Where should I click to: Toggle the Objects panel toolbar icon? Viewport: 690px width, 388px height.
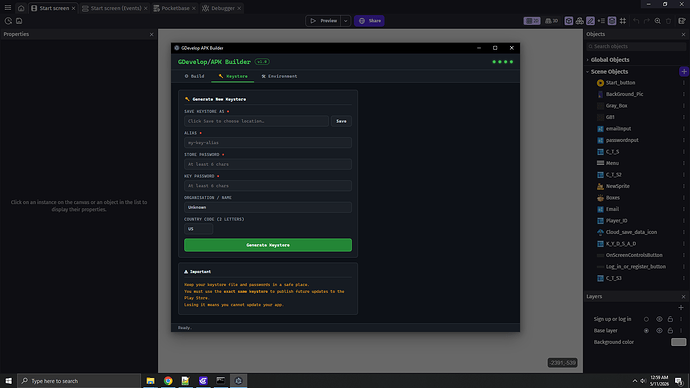(569, 21)
